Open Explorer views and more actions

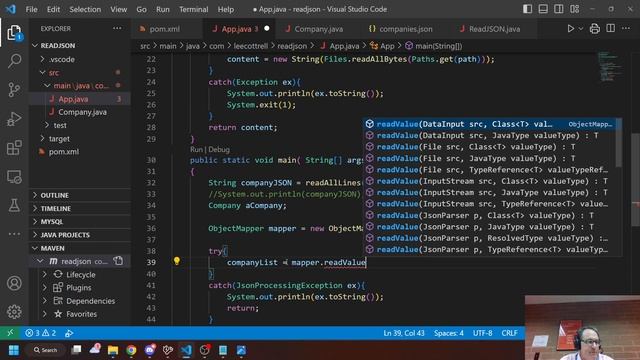click(117, 28)
